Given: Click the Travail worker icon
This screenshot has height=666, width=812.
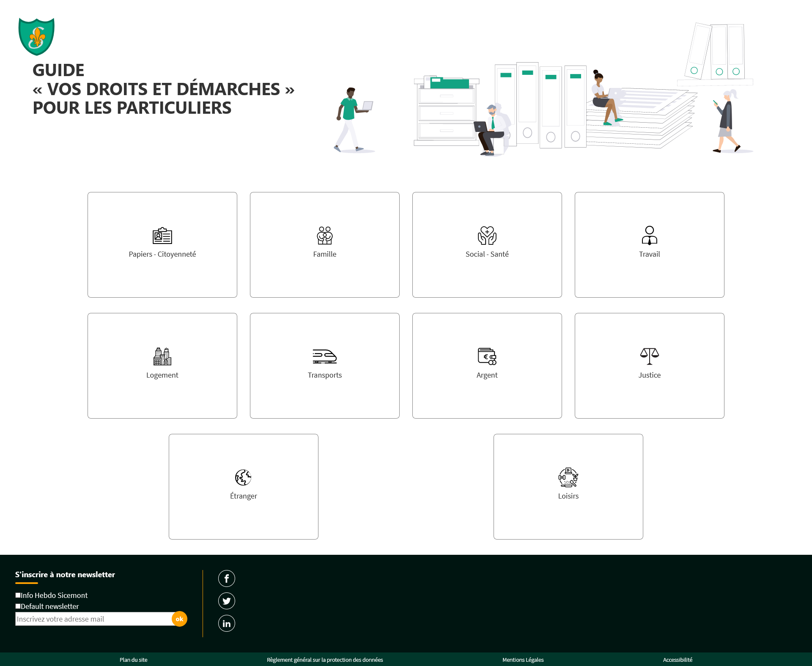Looking at the screenshot, I should point(649,236).
